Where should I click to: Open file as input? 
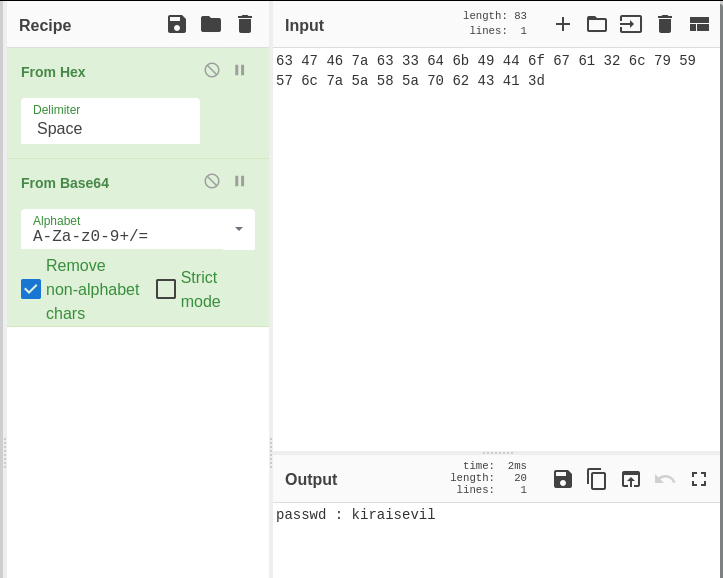(x=631, y=24)
